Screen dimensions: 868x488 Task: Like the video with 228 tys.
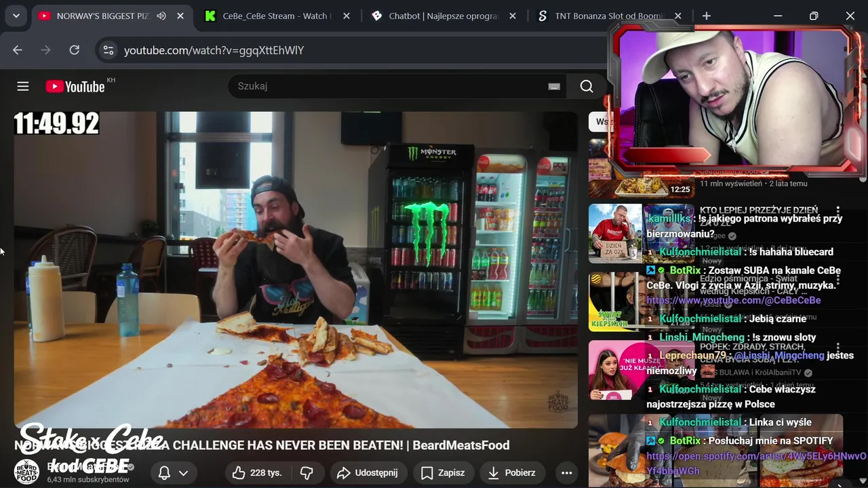(x=257, y=472)
